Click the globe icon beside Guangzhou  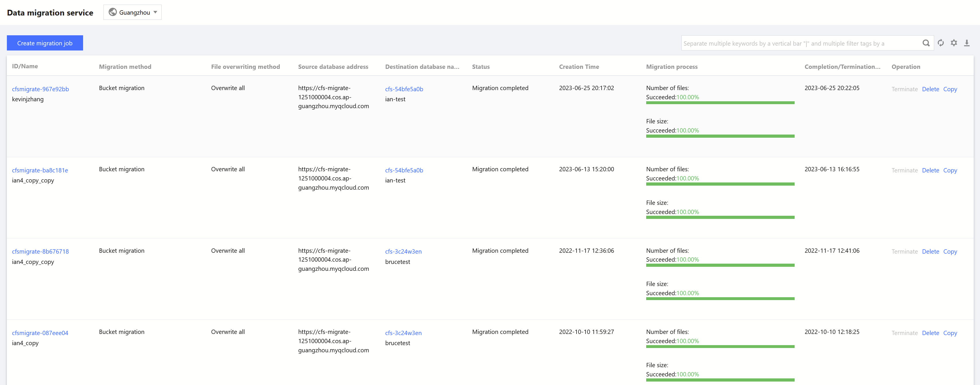click(x=113, y=12)
